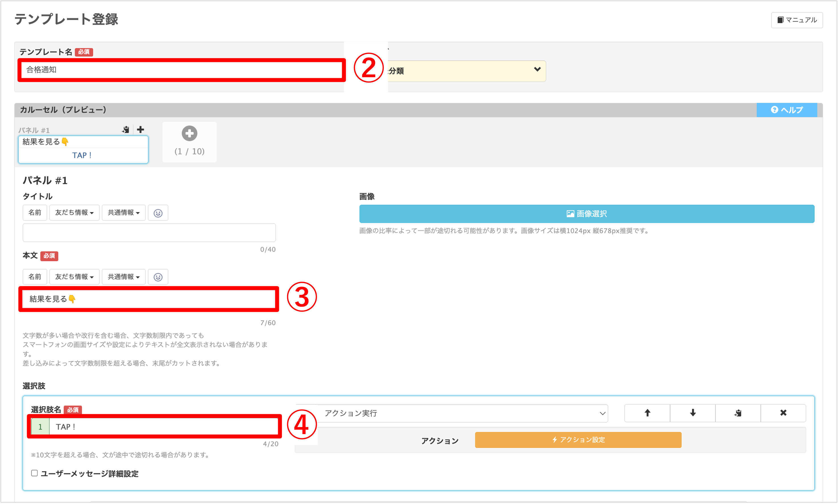Image resolution: width=838 pixels, height=504 pixels.
Task: Add a new panel with circled plus
Action: pyautogui.click(x=189, y=134)
